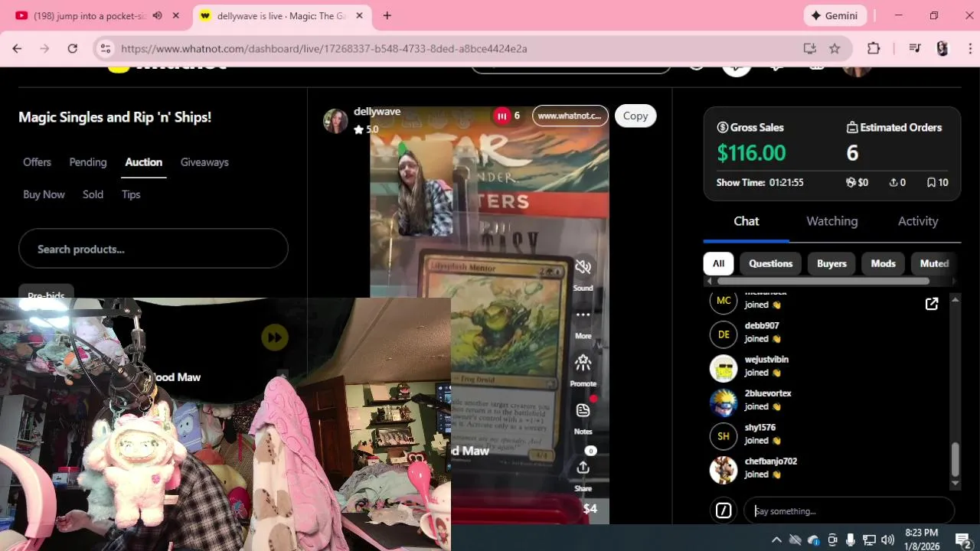Click the www.whatnot.c... link pill
Viewport: 980px width, 551px height.
[x=570, y=116]
